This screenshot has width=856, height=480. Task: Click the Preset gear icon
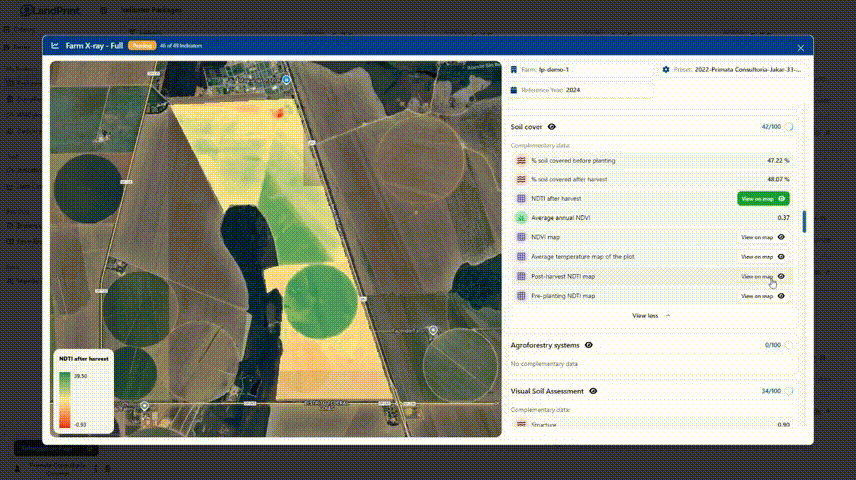point(666,70)
